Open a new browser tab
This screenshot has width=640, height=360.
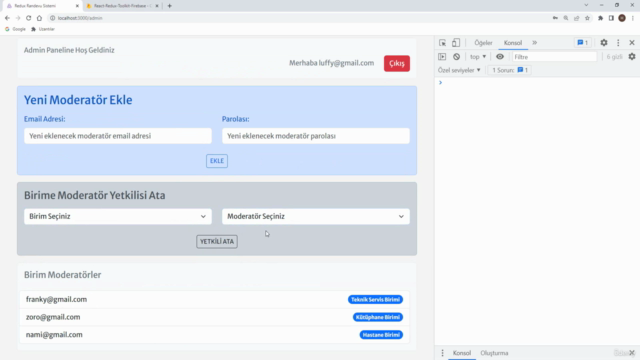(x=169, y=6)
